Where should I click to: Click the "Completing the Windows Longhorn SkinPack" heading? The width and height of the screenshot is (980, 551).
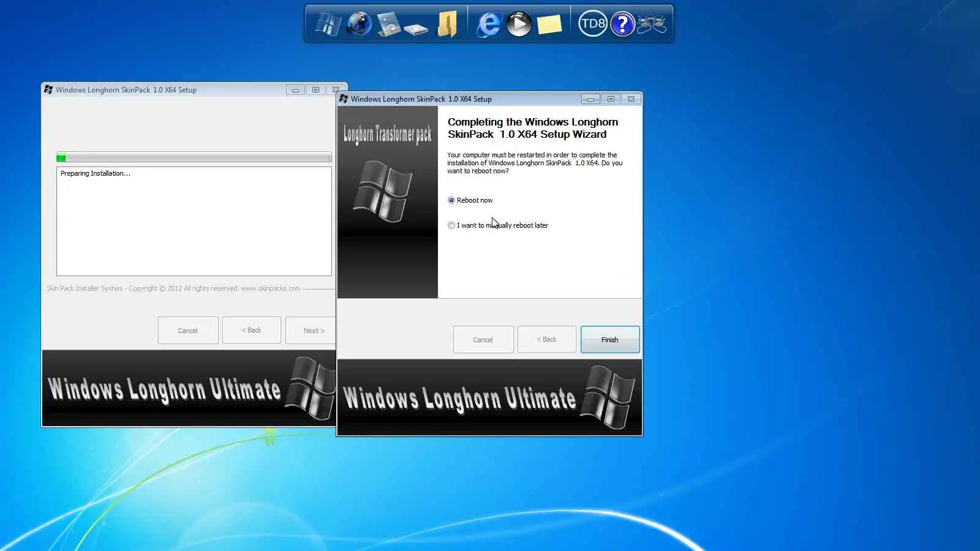pos(533,128)
